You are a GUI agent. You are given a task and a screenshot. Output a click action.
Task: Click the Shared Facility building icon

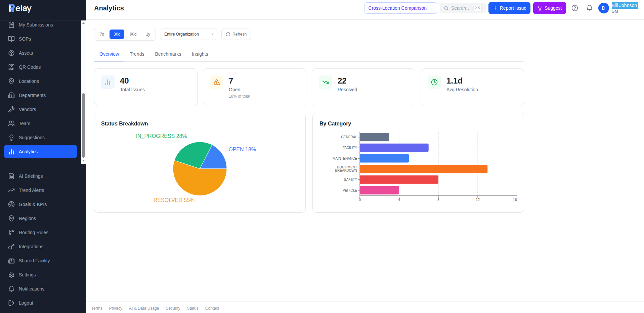point(11,261)
